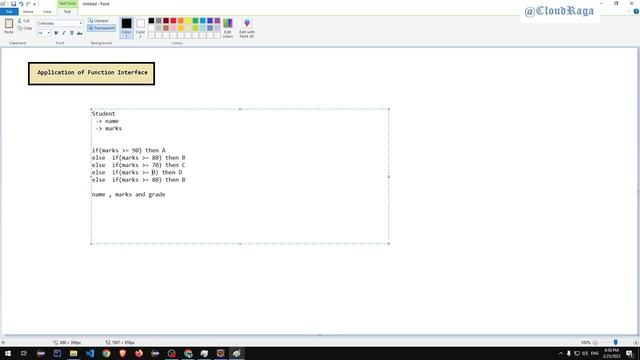Open the File menu
Viewport: 640px width, 360px height.
click(x=9, y=12)
